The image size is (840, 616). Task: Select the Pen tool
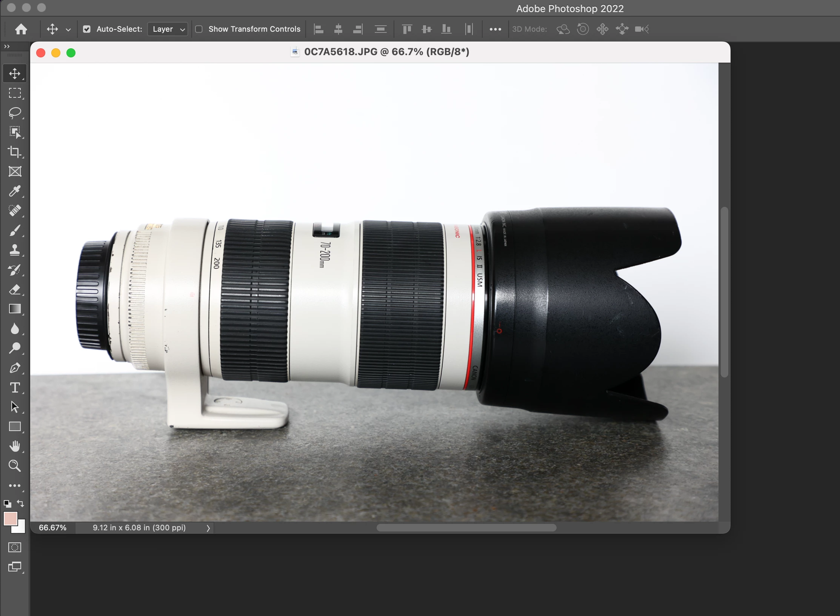[x=15, y=368]
